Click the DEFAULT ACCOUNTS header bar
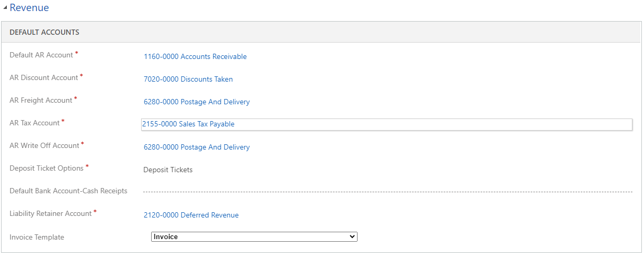The width and height of the screenshot is (644, 257). tap(321, 32)
